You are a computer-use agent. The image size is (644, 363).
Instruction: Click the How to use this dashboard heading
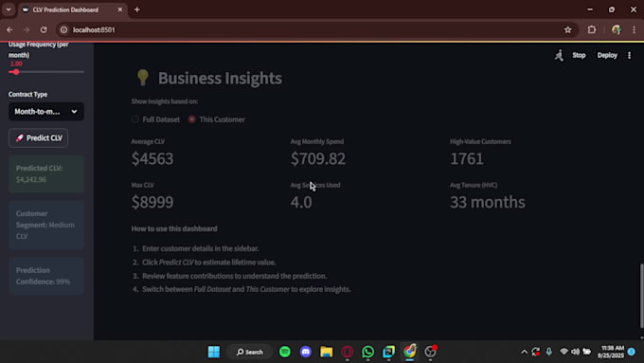tap(174, 228)
